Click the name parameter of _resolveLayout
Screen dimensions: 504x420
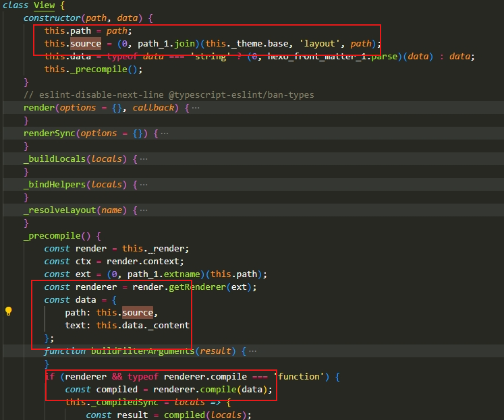(x=112, y=210)
